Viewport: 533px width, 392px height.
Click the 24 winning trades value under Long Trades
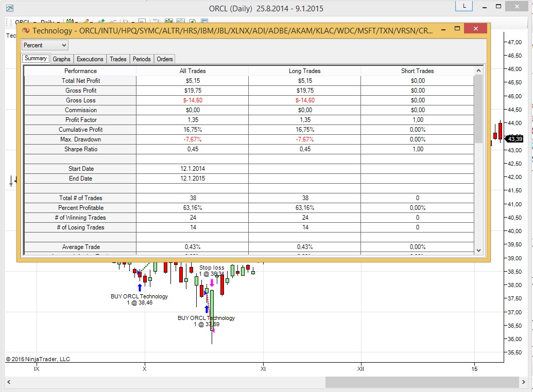click(x=305, y=218)
